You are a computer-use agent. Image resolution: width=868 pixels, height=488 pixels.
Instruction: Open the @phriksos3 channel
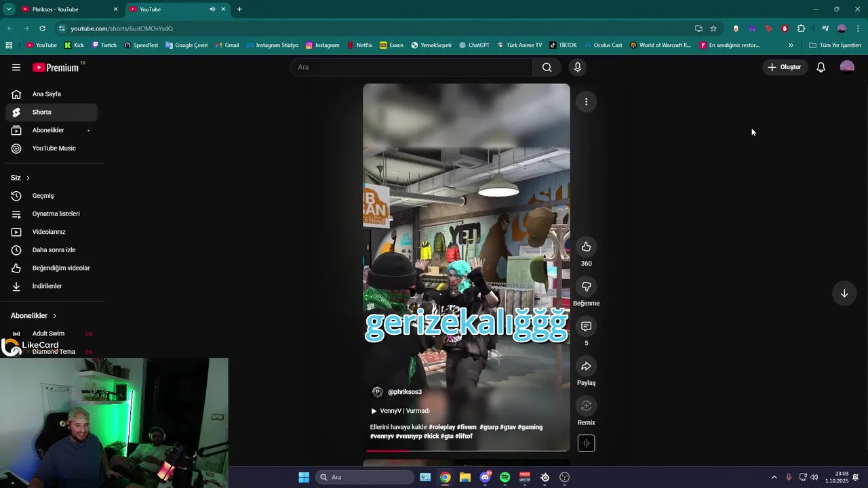pyautogui.click(x=405, y=392)
